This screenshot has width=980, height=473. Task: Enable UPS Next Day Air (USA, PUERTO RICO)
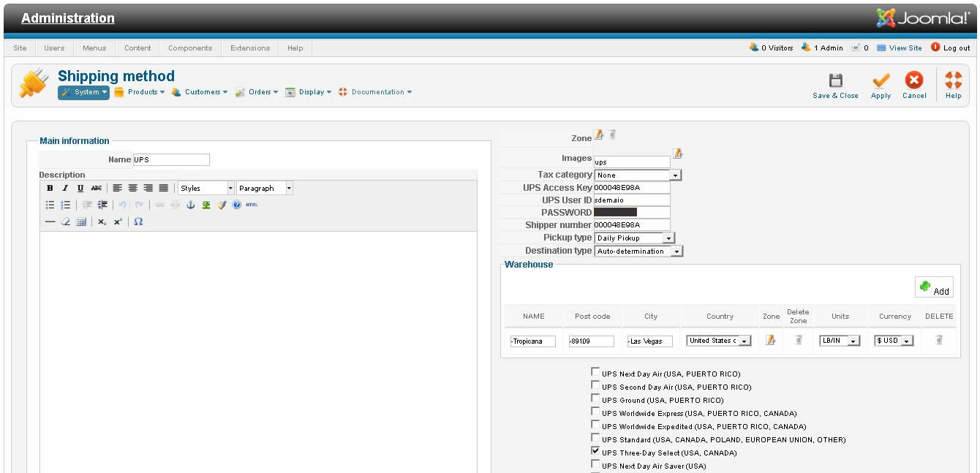595,371
